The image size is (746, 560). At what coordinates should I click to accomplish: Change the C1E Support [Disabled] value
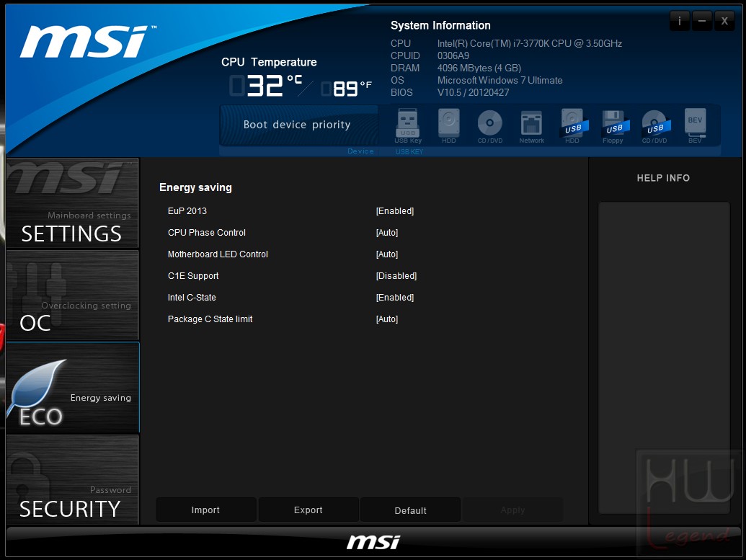point(396,276)
